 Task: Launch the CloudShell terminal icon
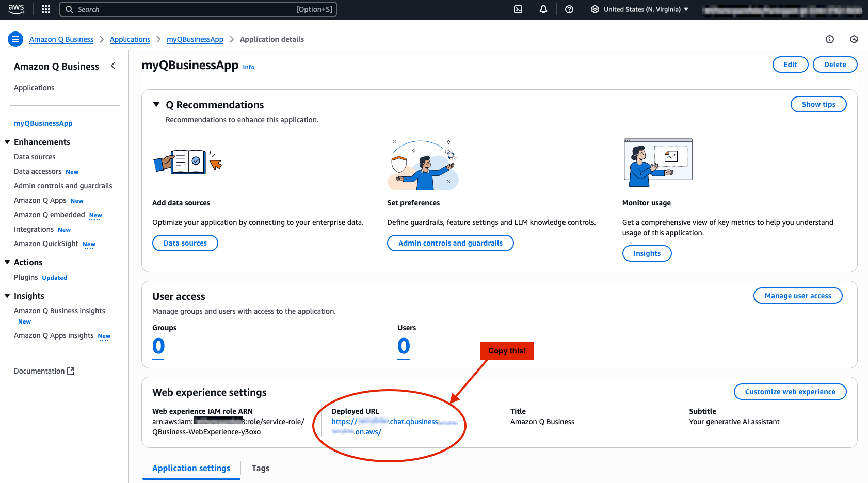(x=518, y=9)
